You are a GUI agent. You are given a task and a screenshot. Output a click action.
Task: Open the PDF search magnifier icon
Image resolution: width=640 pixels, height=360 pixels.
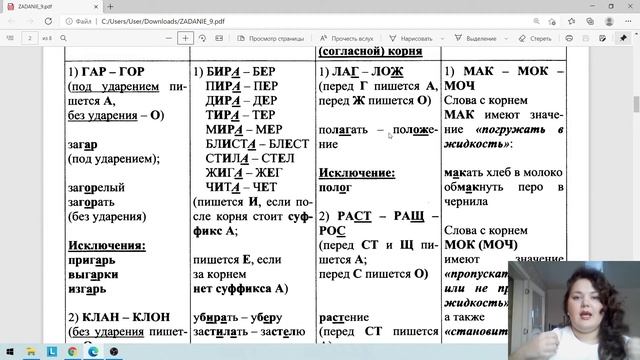pos(63,38)
